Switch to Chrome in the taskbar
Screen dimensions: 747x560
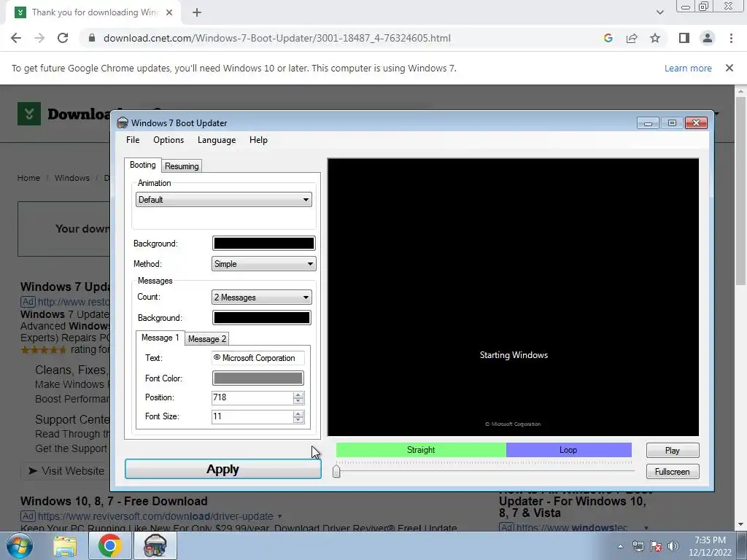[x=110, y=545]
